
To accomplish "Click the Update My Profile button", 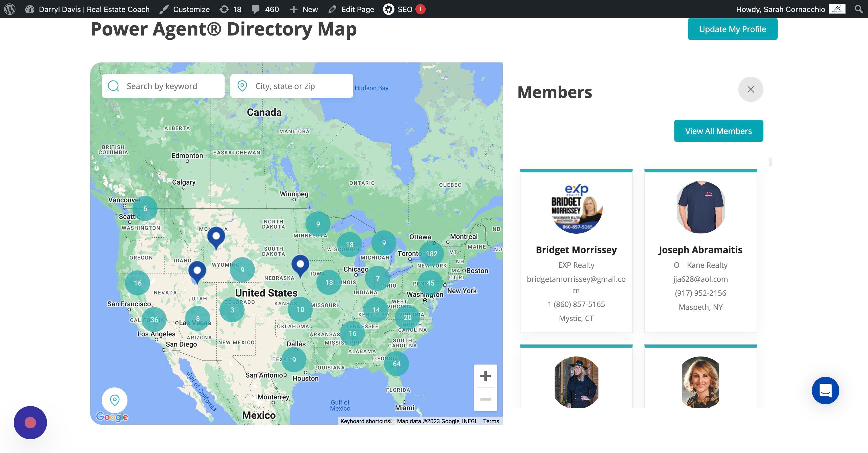I will point(732,29).
